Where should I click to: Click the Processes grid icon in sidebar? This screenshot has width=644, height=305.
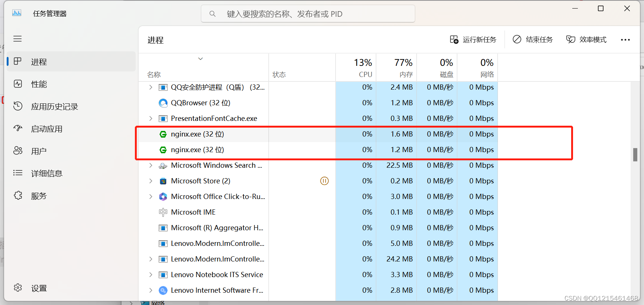[18, 61]
